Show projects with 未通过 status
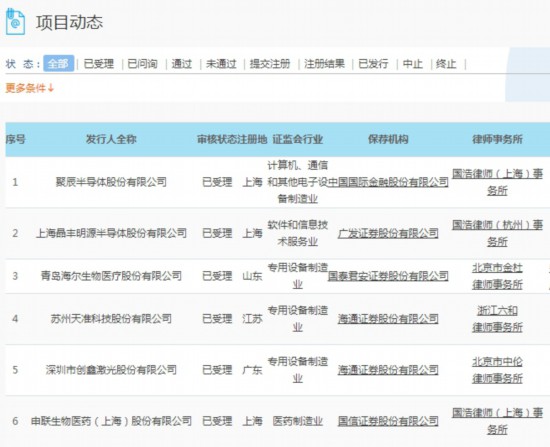This screenshot has width=550, height=447. tap(221, 64)
